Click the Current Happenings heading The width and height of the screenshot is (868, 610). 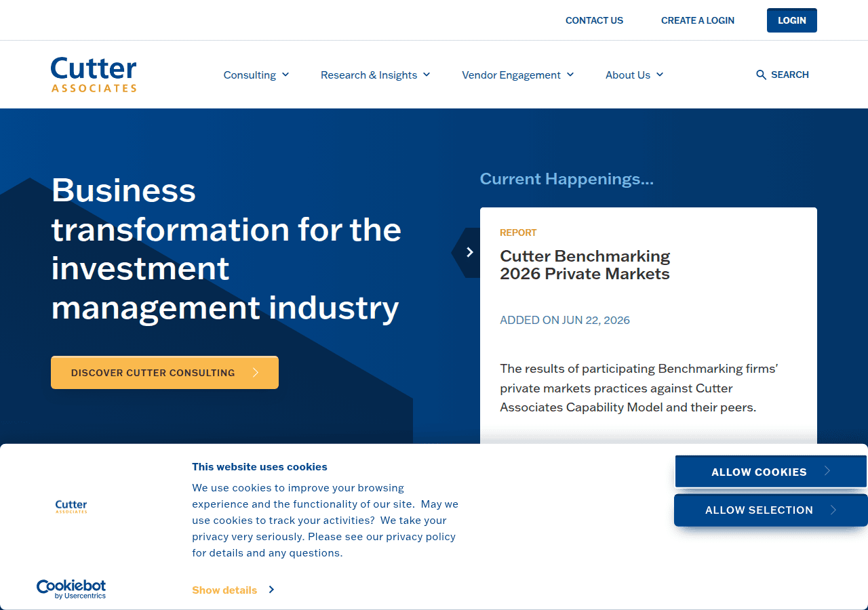pos(567,179)
